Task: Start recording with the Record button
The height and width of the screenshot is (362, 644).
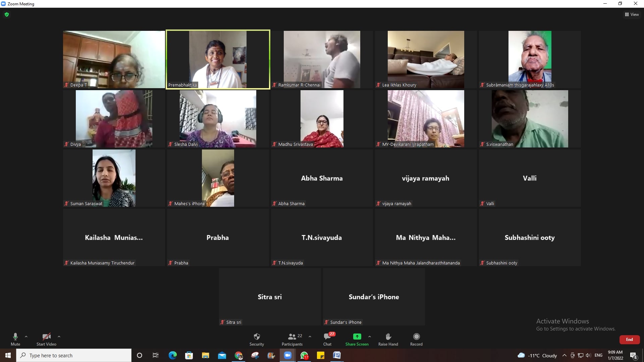Action: point(416,339)
